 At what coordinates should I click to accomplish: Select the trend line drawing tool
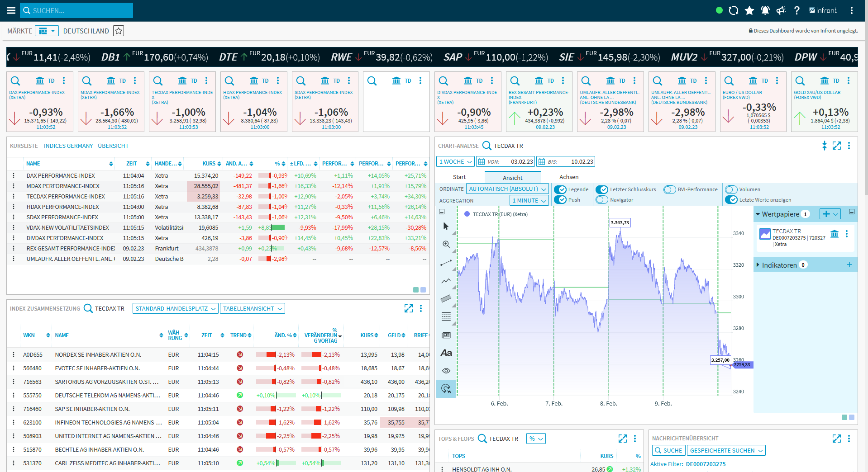(446, 263)
